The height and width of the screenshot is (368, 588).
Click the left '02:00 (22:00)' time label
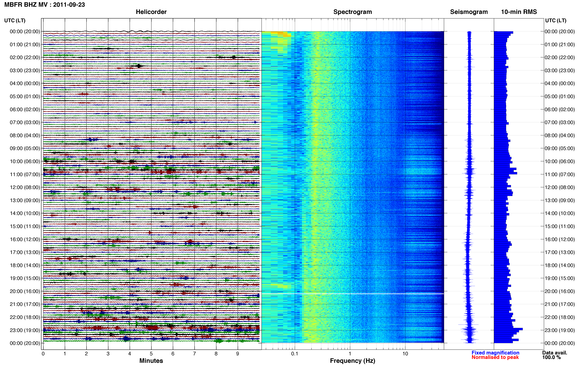[25, 57]
